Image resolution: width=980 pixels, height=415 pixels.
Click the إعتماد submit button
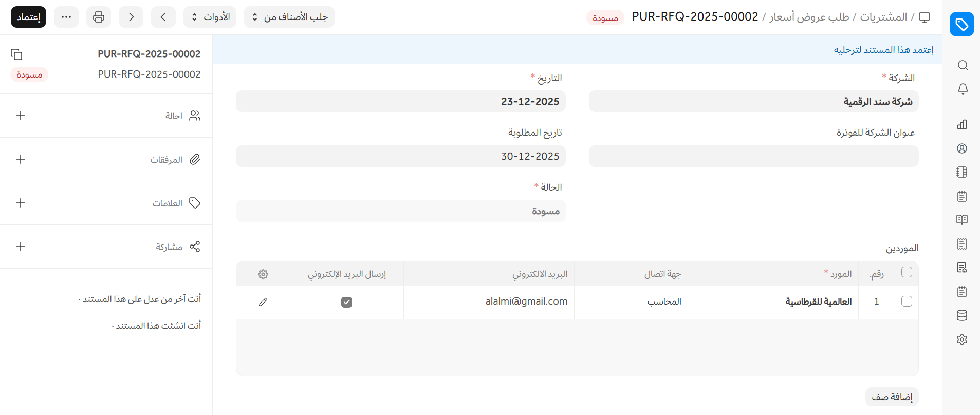(x=28, y=17)
